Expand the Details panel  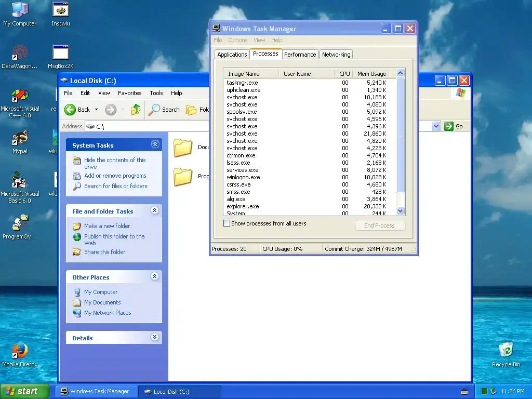155,337
